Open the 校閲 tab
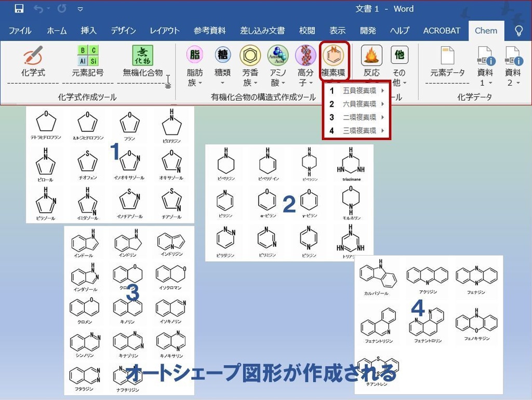The height and width of the screenshot is (400, 532). click(x=307, y=31)
